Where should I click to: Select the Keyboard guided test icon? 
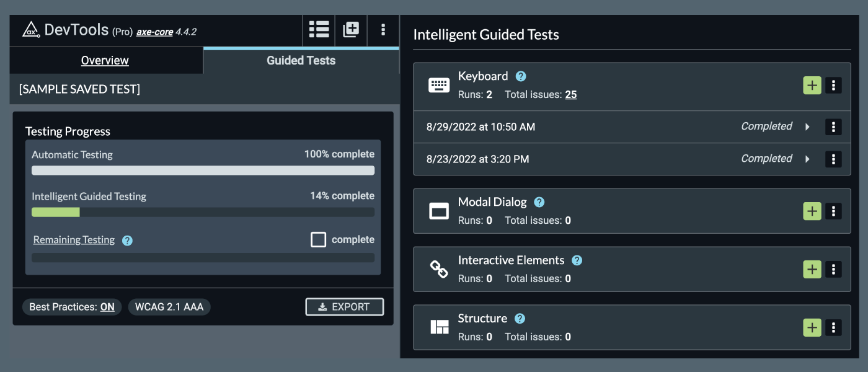click(x=439, y=85)
